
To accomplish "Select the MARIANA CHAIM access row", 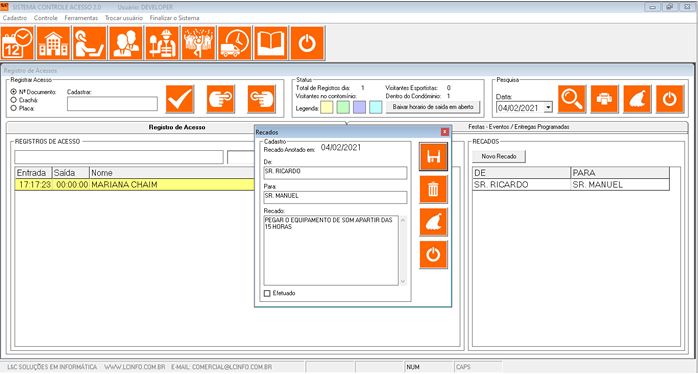I will [134, 185].
